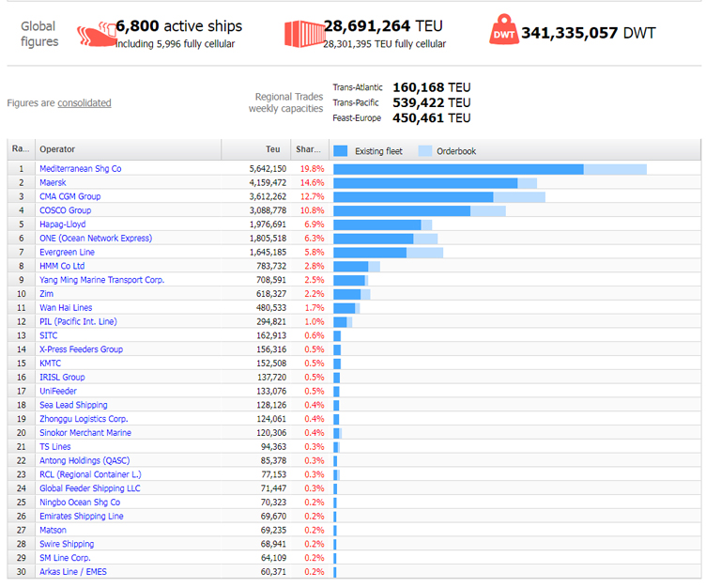Image resolution: width=706 pixels, height=588 pixels.
Task: Open Emirates Shipping Line link
Action: click(x=82, y=517)
